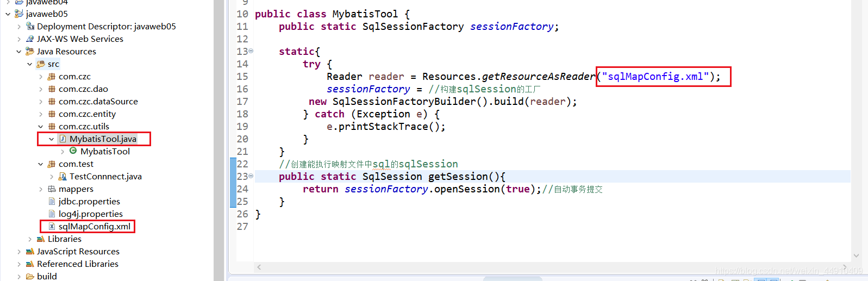Click the line number 18 in gutter
Viewport: 868px width, 281px height.
pos(242,114)
